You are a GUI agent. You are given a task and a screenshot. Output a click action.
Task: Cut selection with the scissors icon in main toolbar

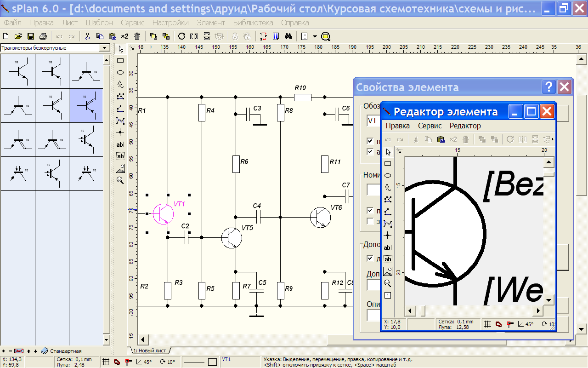tap(87, 36)
